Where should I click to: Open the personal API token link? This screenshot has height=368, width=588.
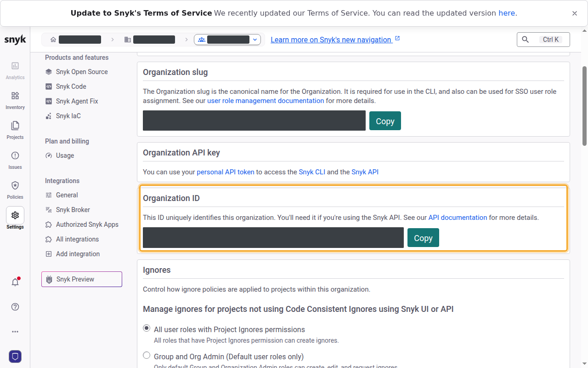pos(226,172)
